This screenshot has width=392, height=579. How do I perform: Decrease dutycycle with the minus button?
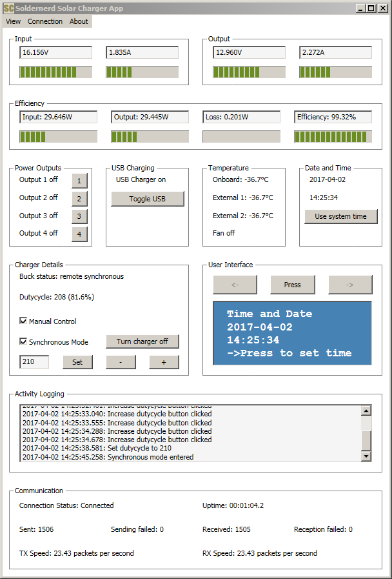(121, 362)
